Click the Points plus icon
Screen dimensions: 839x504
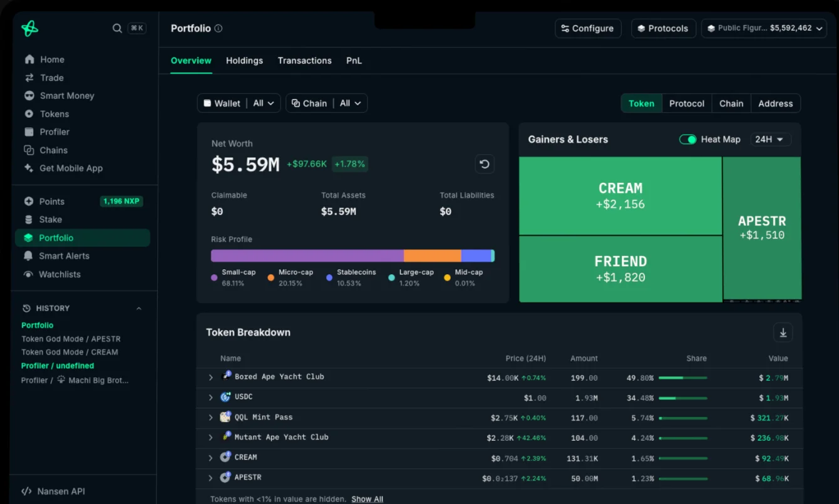pyautogui.click(x=29, y=202)
